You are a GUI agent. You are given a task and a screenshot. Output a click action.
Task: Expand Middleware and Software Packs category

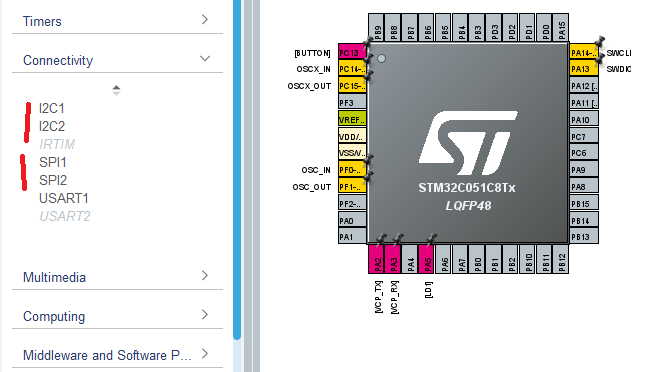point(118,355)
